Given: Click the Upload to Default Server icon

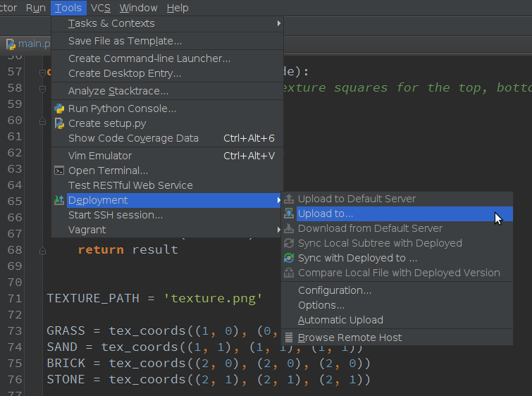Looking at the screenshot, I should click(x=289, y=199).
